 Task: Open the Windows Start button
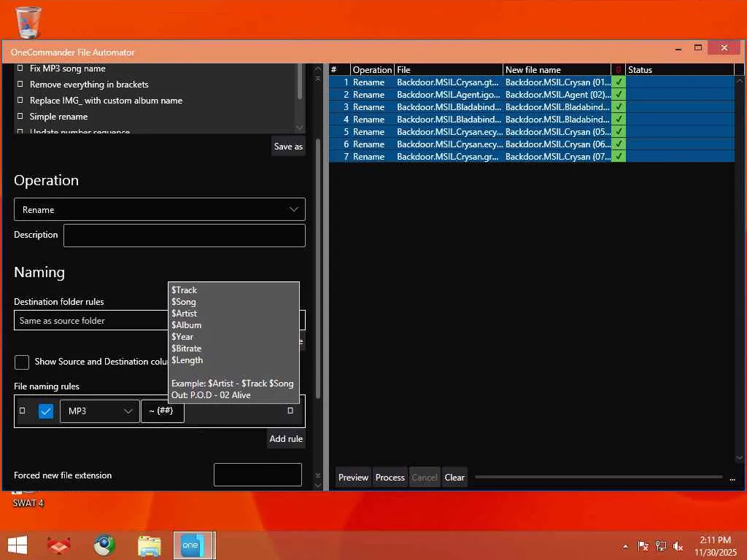click(18, 545)
